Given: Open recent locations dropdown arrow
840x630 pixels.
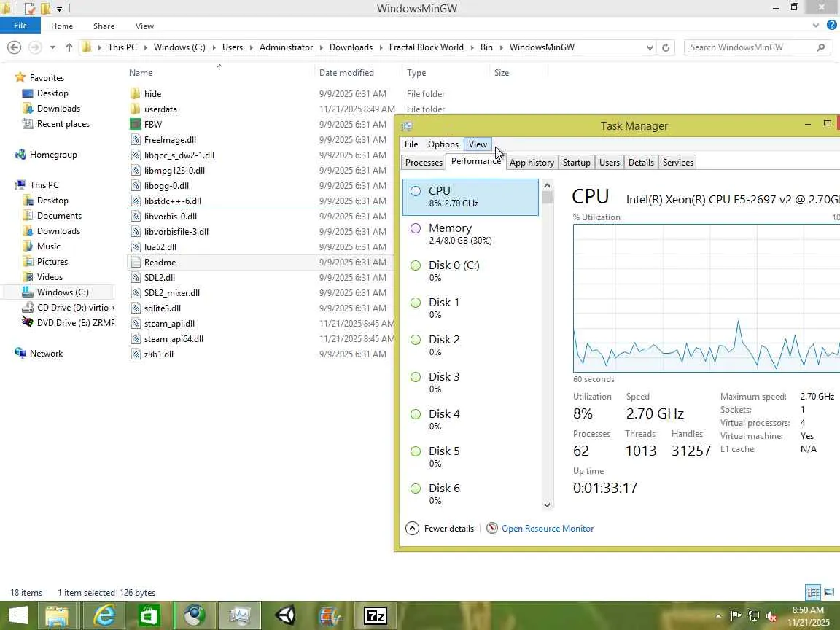Looking at the screenshot, I should [x=52, y=47].
